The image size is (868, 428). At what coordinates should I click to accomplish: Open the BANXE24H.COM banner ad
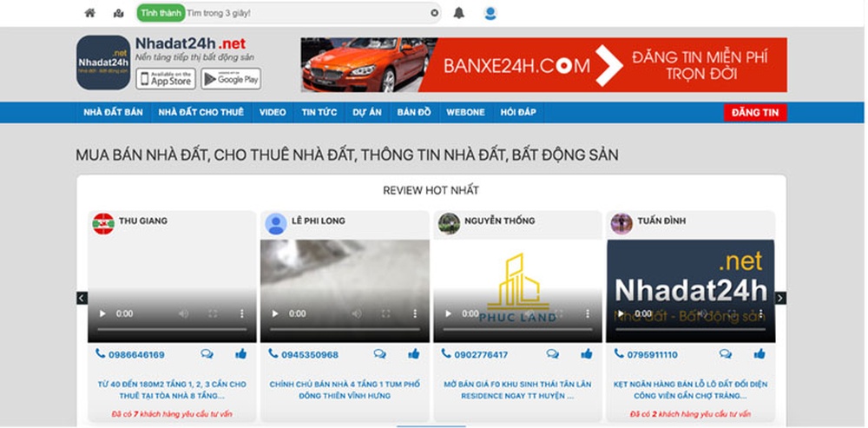click(x=543, y=65)
